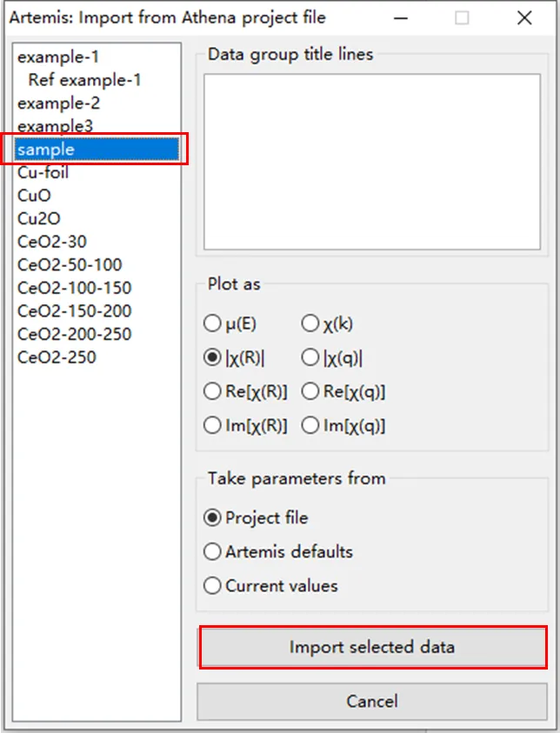560x733 pixels.
Task: Choose CeO2-30 in the list
Action: point(52,242)
